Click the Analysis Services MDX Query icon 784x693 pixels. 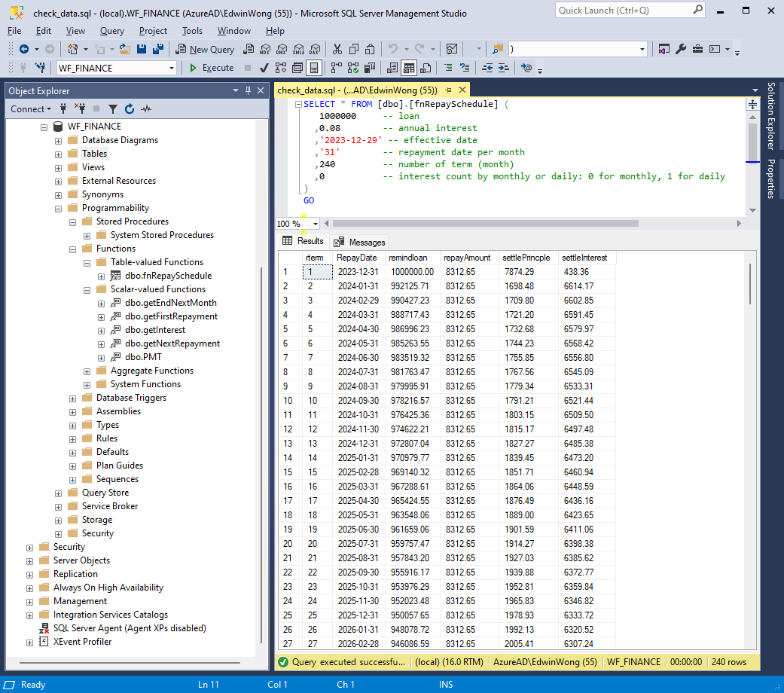[x=264, y=49]
